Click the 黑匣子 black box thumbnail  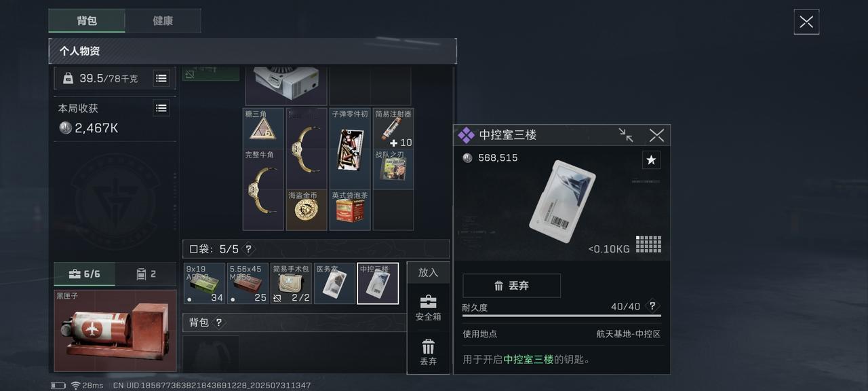pos(115,331)
